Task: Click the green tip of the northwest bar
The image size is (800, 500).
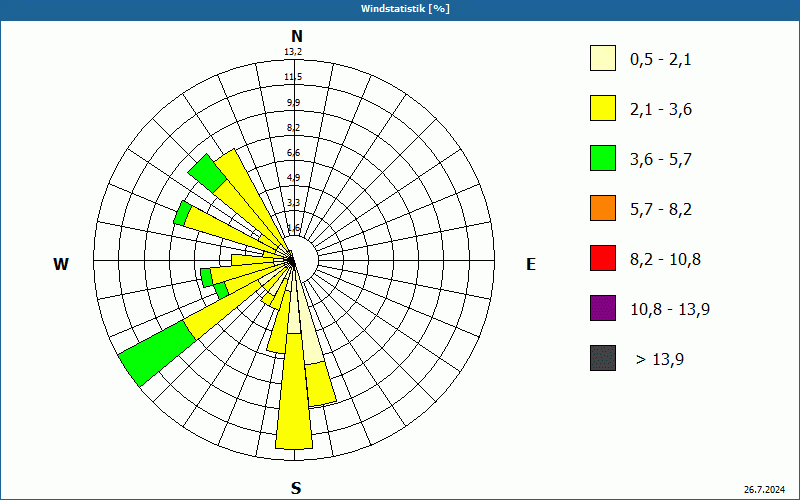Action: pos(207,173)
